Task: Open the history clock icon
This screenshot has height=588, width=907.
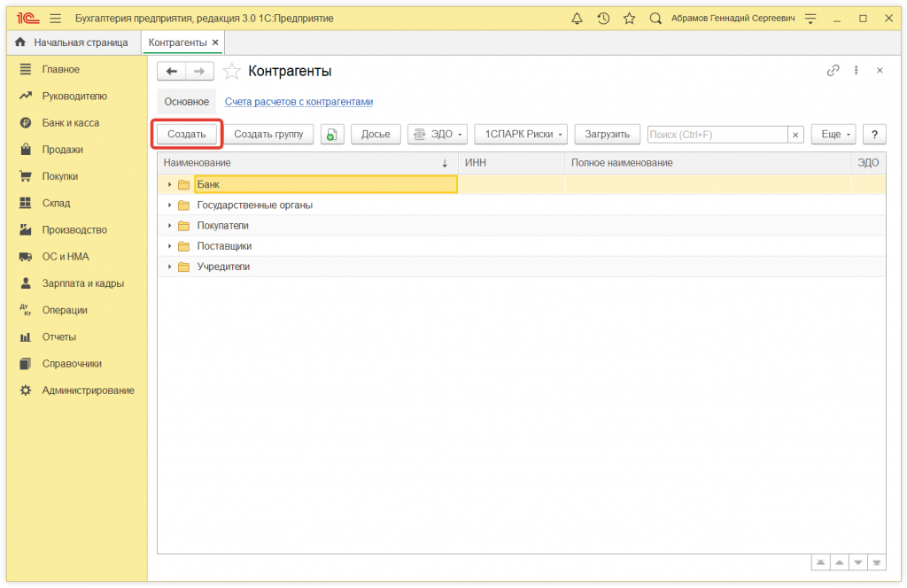Action: pos(603,19)
